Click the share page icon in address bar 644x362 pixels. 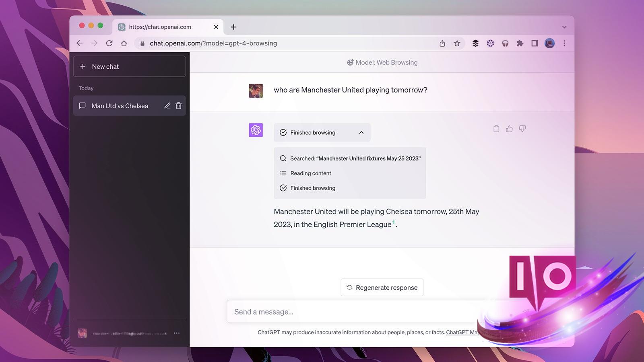[442, 43]
